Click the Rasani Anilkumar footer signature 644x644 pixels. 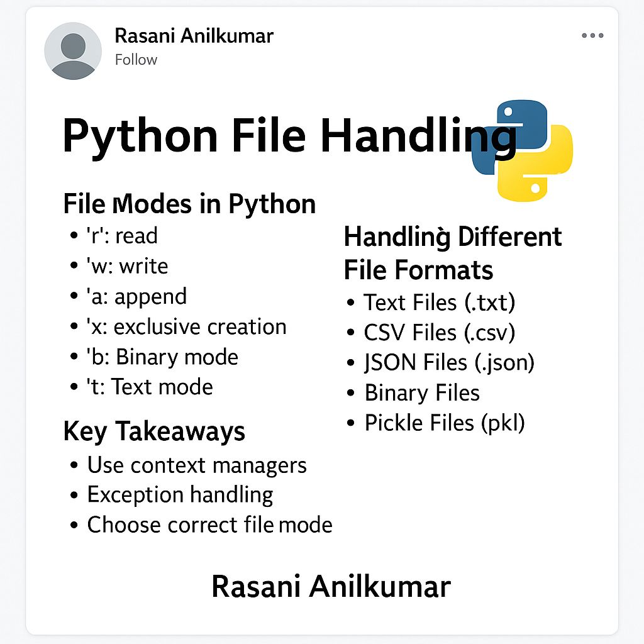[x=331, y=587]
